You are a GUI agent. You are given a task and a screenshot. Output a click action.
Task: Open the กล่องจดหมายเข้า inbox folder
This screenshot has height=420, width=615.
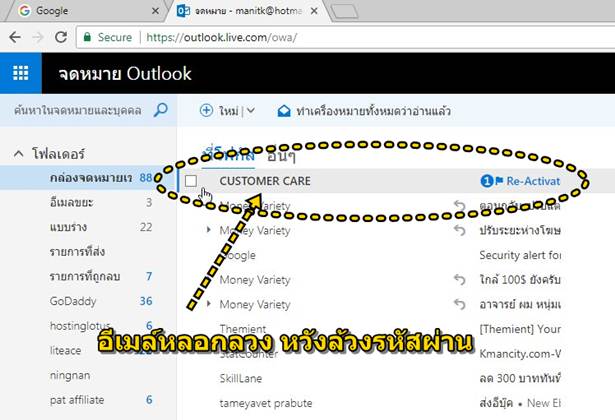pyautogui.click(x=88, y=178)
